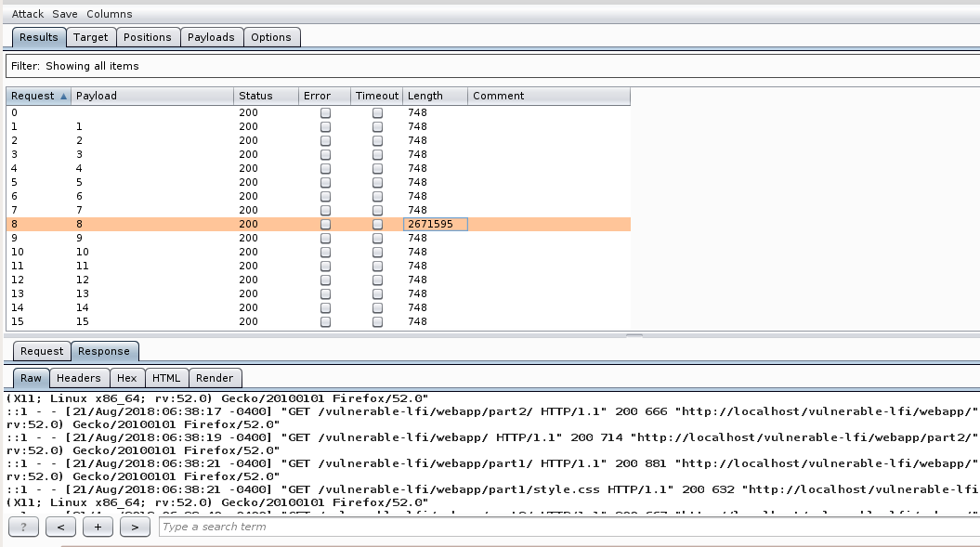Screen dimensions: 980x547
Task: Toggle the Error checkbox on request 8
Action: (x=325, y=224)
